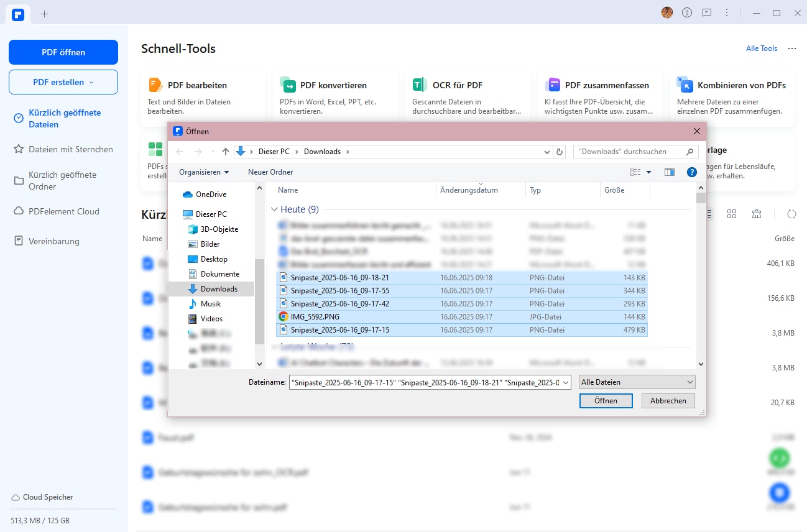Open recent locations dropdown arrow
Image resolution: width=807 pixels, height=532 pixels.
[x=213, y=152]
